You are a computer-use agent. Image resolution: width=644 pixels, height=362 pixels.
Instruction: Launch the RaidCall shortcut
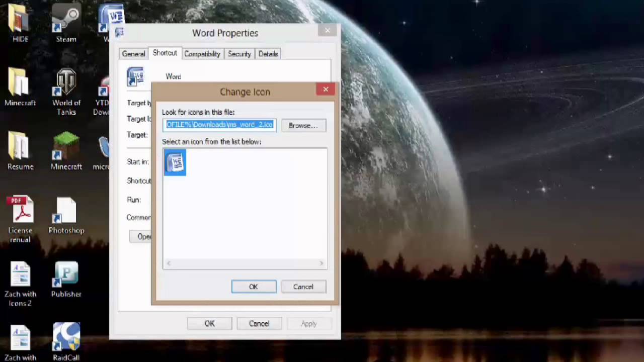[66, 342]
